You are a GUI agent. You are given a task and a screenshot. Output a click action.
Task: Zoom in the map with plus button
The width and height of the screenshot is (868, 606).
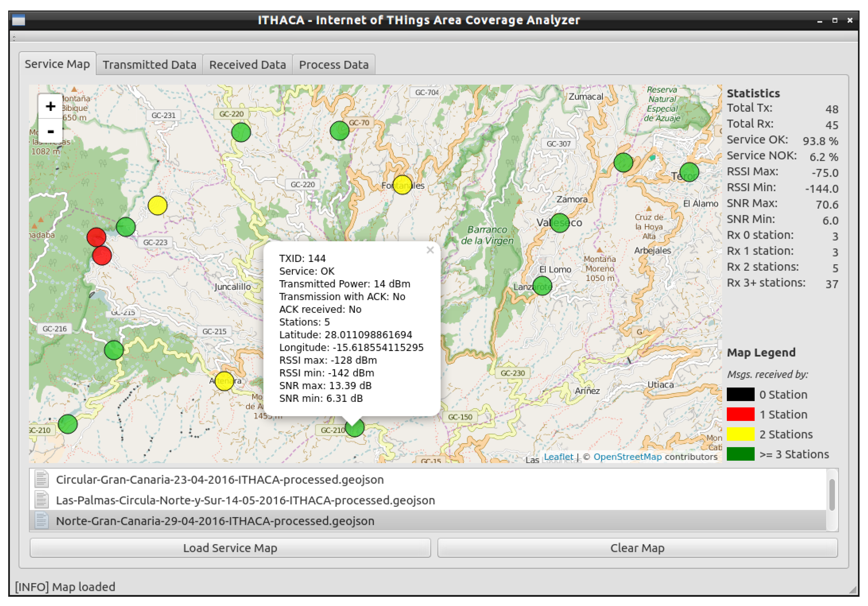[50, 106]
